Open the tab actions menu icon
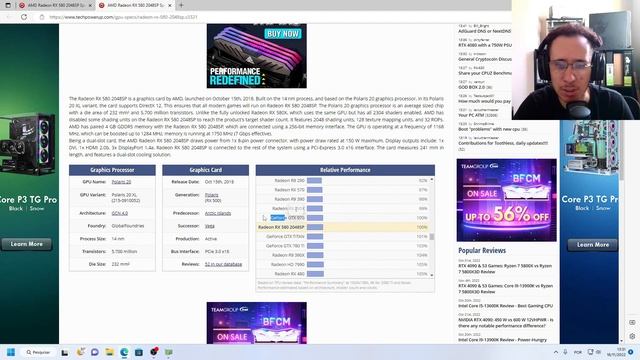Screen dimensions: 640x360 pos(7,5)
